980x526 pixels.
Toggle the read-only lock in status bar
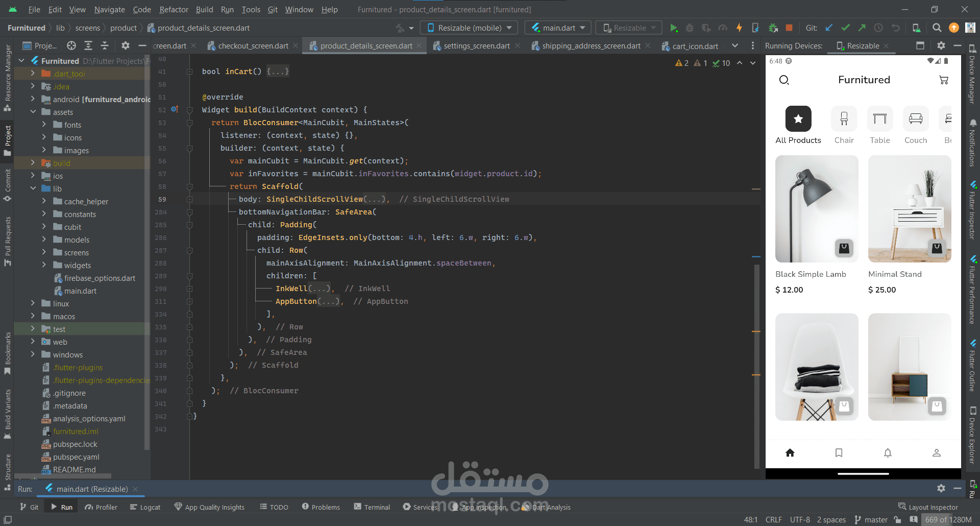[897, 520]
